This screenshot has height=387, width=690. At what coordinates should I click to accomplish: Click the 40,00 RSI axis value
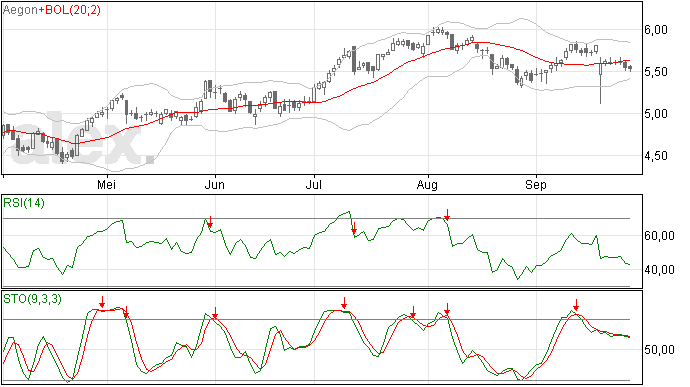tap(659, 270)
